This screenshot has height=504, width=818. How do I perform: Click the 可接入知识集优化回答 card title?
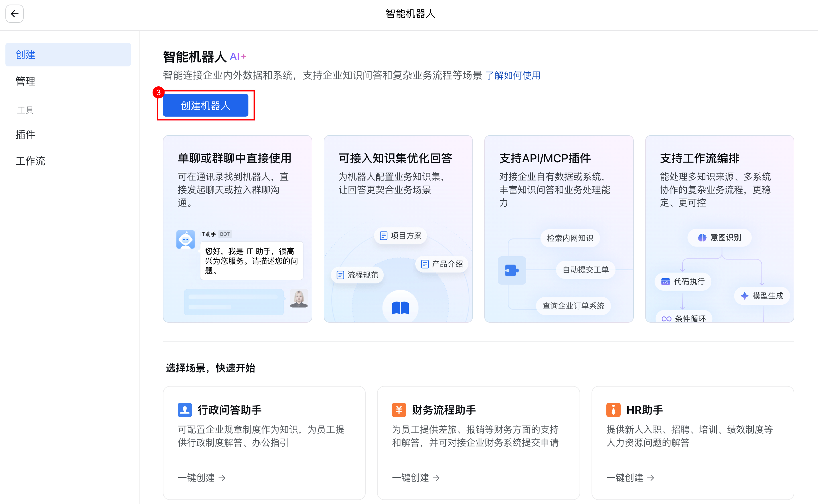tap(395, 158)
